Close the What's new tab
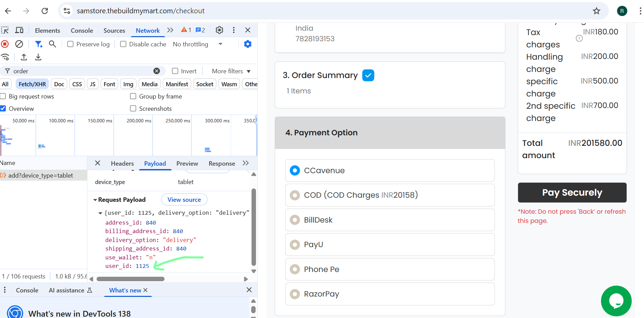 145,290
